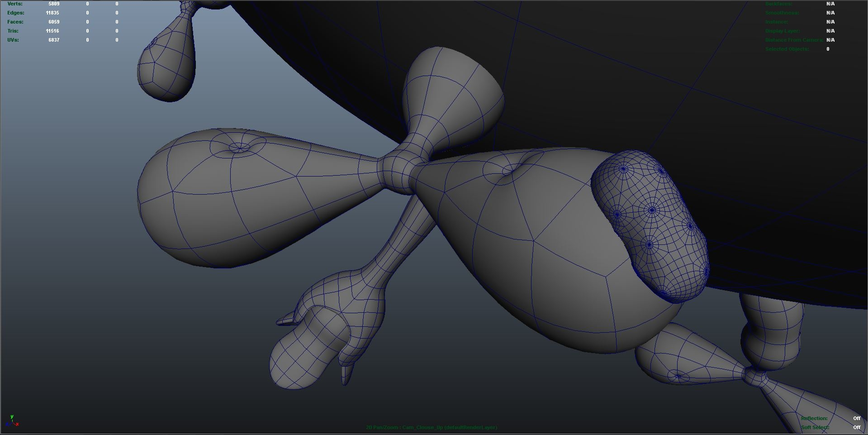Click the Selected Objects HUD indicator
Screen dimensions: 868x435
[790, 49]
